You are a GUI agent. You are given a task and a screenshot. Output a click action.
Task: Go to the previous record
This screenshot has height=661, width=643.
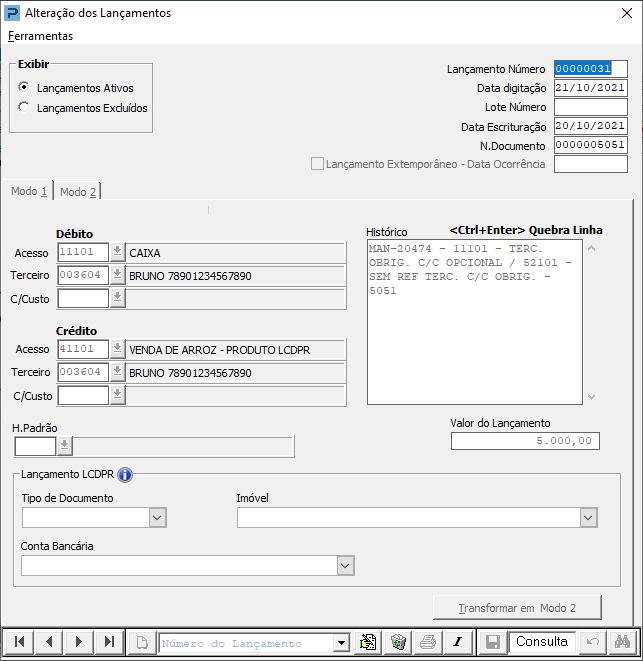(49, 642)
